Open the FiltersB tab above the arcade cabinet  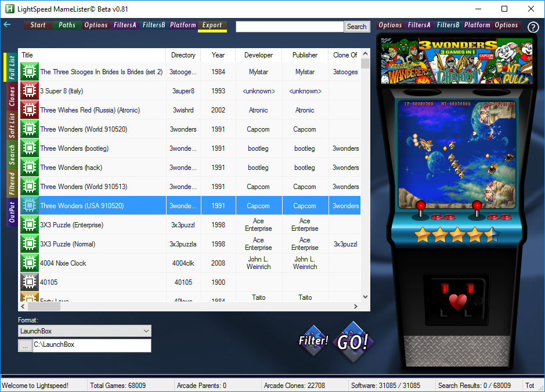pyautogui.click(x=448, y=25)
